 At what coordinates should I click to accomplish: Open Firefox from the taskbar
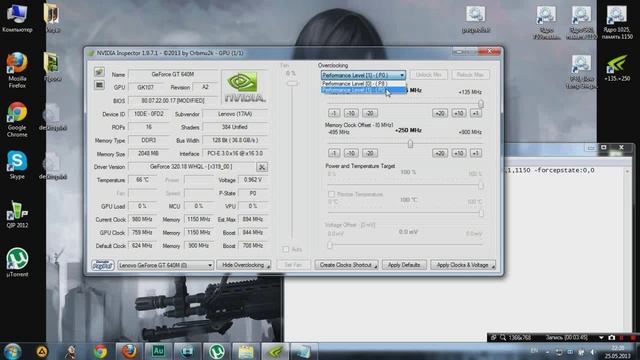point(129,351)
